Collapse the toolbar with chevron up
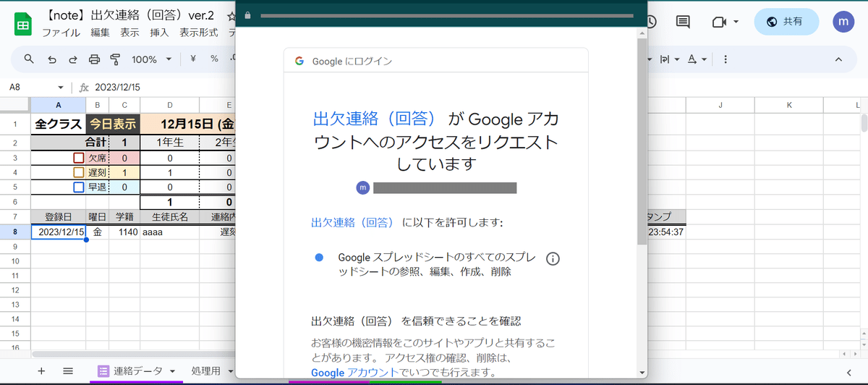 839,59
